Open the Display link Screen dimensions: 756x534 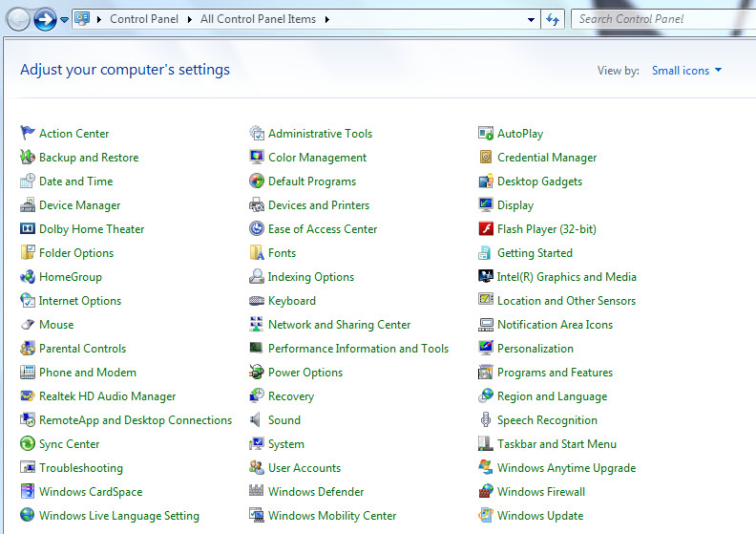(515, 205)
